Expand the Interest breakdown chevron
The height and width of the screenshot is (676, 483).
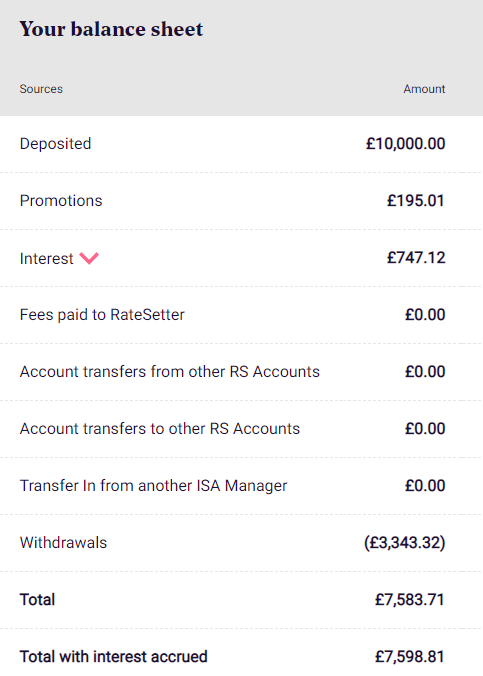click(x=89, y=258)
